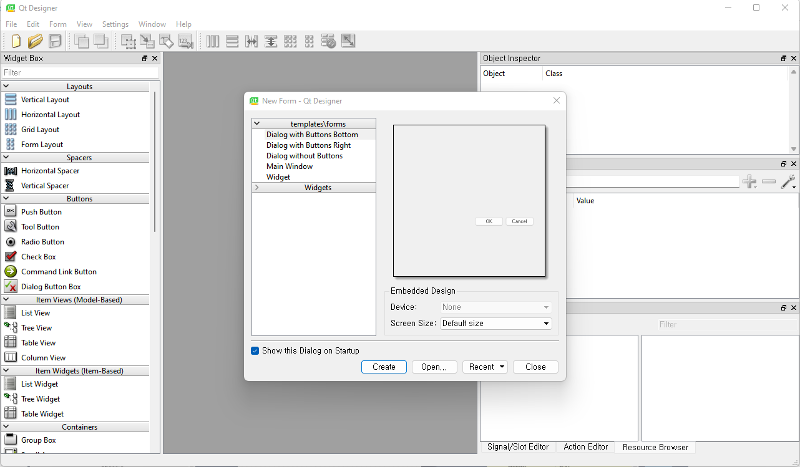Click the Open... button in dialog
The height and width of the screenshot is (467, 800).
[434, 366]
